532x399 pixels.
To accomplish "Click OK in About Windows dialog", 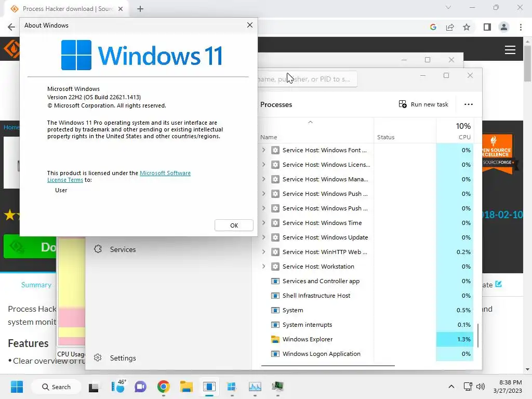I will 234,225.
